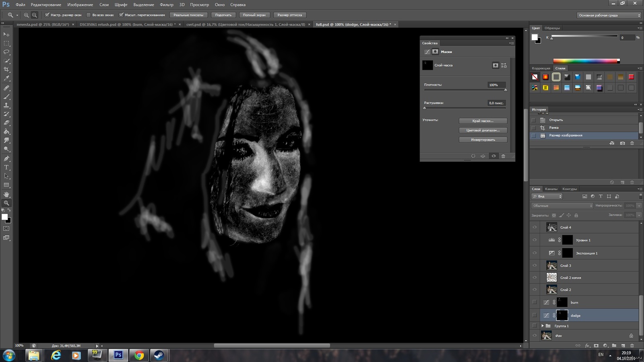
Task: Open Steam from the Windows taskbar
Action: pos(159,355)
